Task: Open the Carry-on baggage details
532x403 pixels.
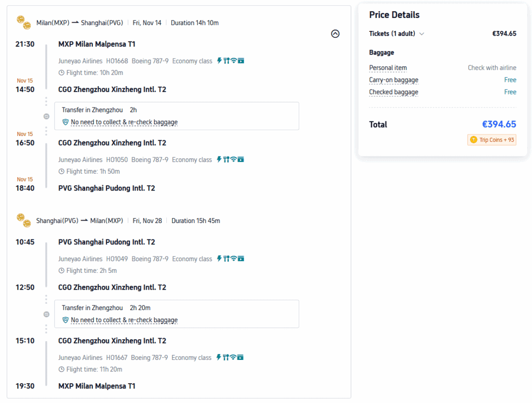Action: tap(394, 80)
